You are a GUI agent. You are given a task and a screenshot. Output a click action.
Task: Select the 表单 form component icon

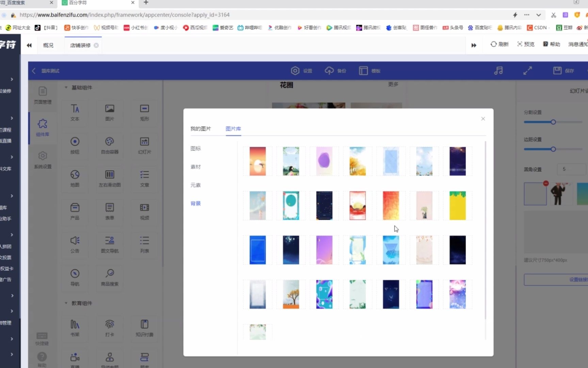point(110,212)
